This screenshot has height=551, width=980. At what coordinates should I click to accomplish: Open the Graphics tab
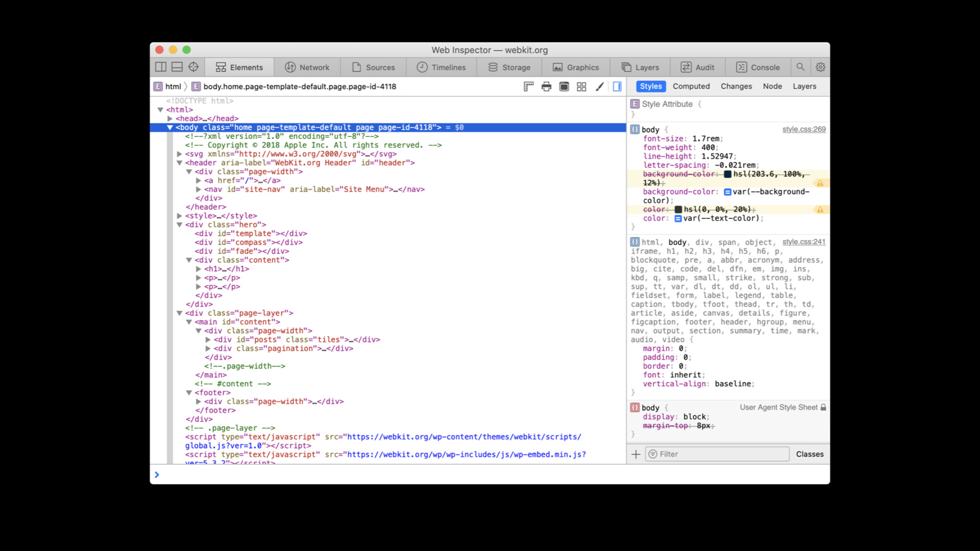pyautogui.click(x=576, y=68)
